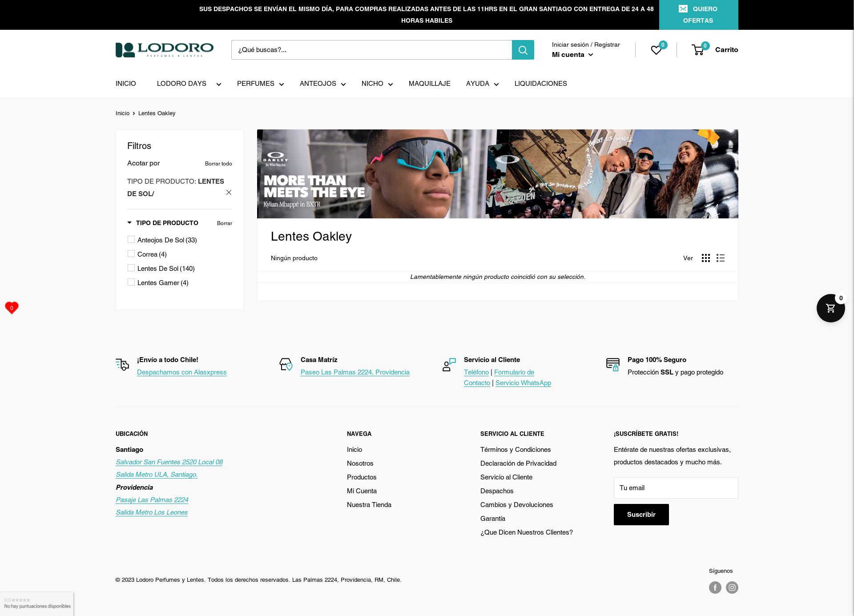
Task: Expand the Anteojos menu
Action: click(x=322, y=84)
